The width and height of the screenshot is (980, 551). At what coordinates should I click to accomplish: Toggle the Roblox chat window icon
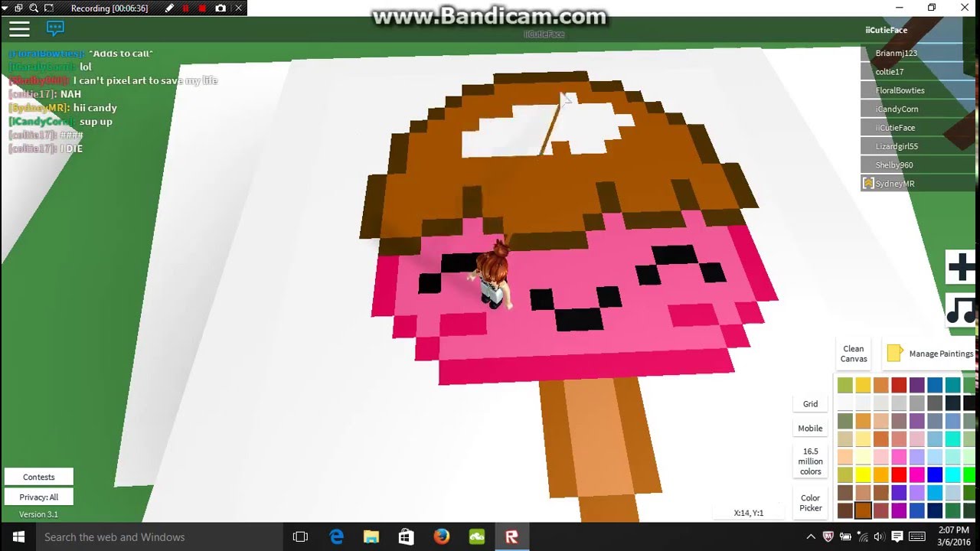55,29
